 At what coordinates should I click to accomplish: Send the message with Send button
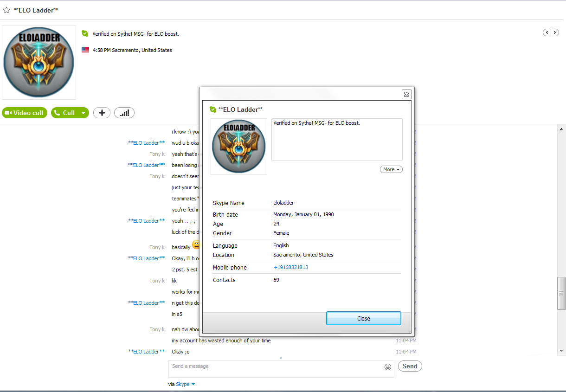pos(410,366)
